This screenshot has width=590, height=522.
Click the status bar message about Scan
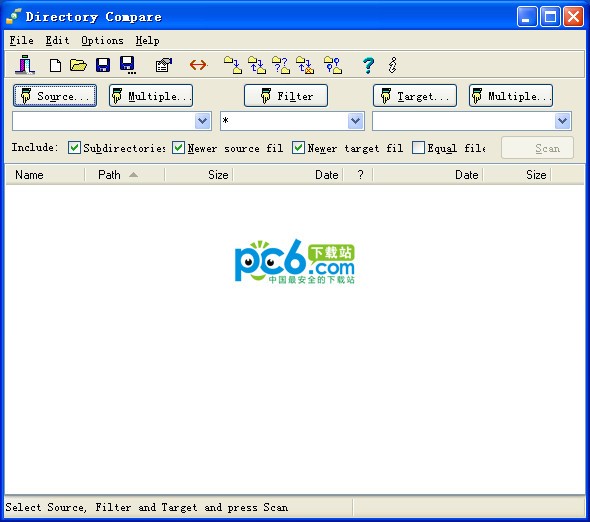147,507
